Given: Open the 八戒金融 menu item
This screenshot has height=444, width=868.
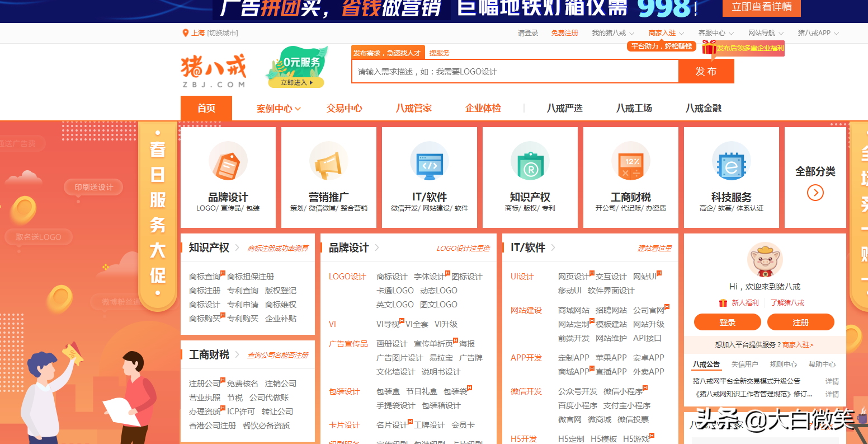Looking at the screenshot, I should point(703,109).
